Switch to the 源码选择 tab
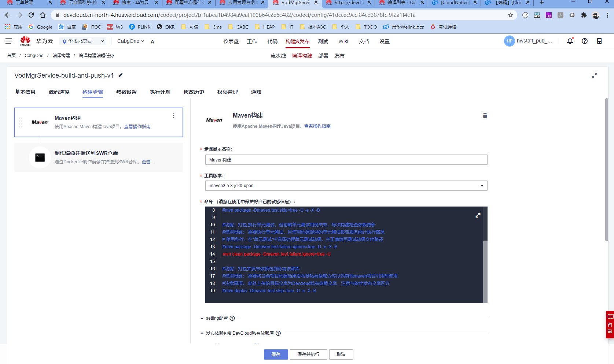Screen dimensions: 614x364 tap(59, 92)
